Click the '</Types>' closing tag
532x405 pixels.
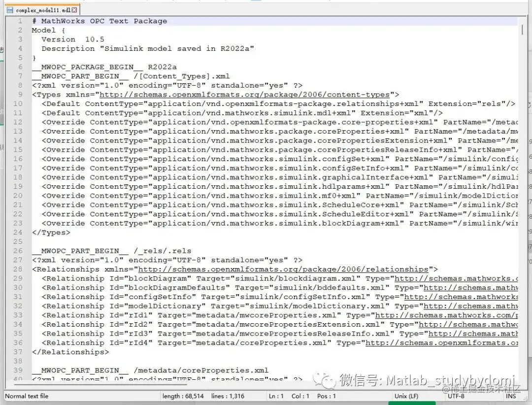pos(51,233)
